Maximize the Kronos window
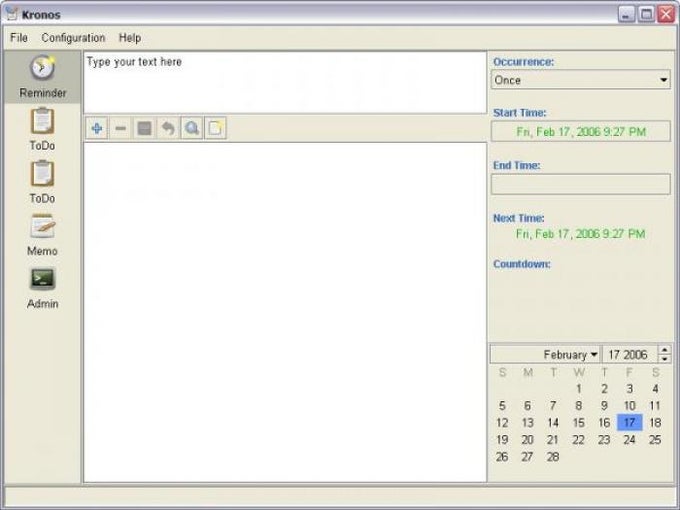The width and height of the screenshot is (680, 510). click(x=646, y=14)
